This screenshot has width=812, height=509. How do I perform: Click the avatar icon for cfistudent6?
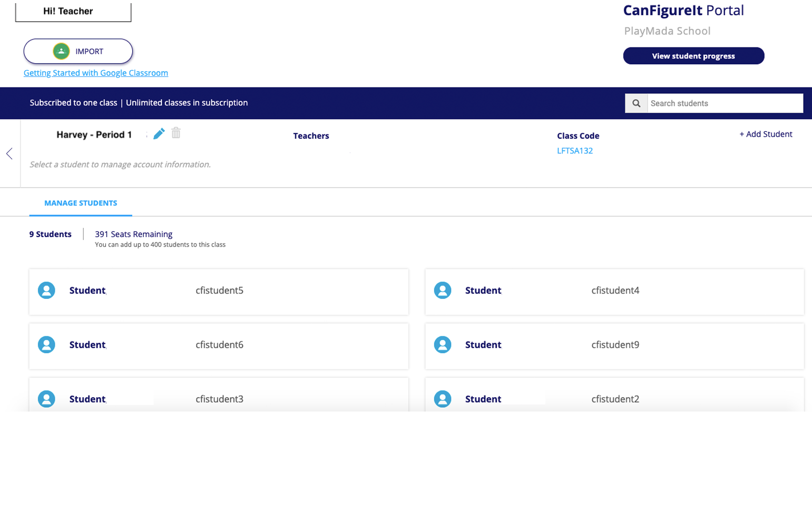click(46, 345)
